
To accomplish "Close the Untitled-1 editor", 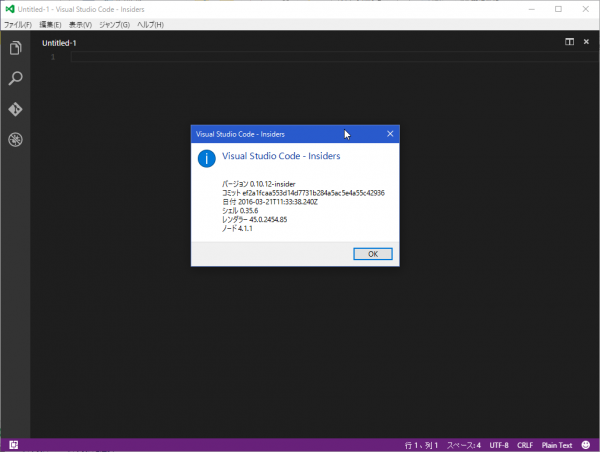I will (586, 42).
